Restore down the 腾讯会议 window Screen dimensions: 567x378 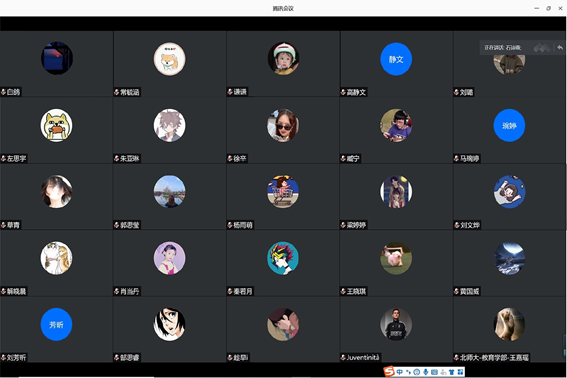tap(549, 8)
